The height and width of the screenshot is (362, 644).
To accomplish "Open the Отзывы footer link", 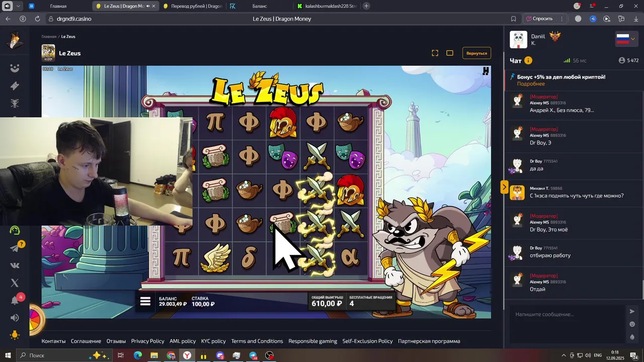I will (116, 341).
